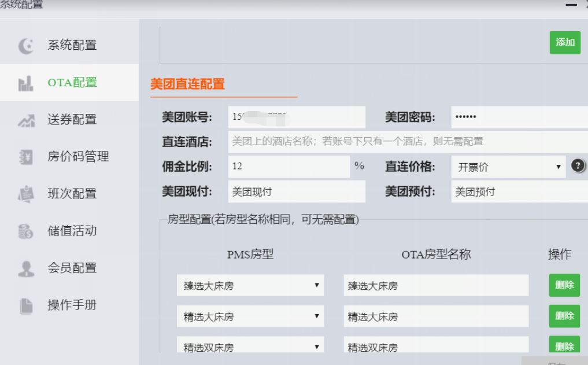The width and height of the screenshot is (588, 365).
Task: Open the PMS房型 dropdown for 臻选大床房
Action: point(250,285)
